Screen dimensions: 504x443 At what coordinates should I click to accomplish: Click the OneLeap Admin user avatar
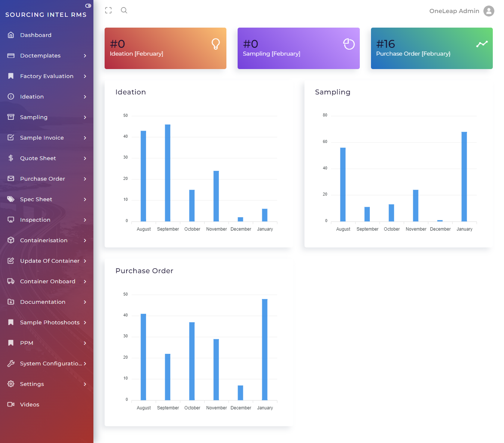(x=489, y=11)
